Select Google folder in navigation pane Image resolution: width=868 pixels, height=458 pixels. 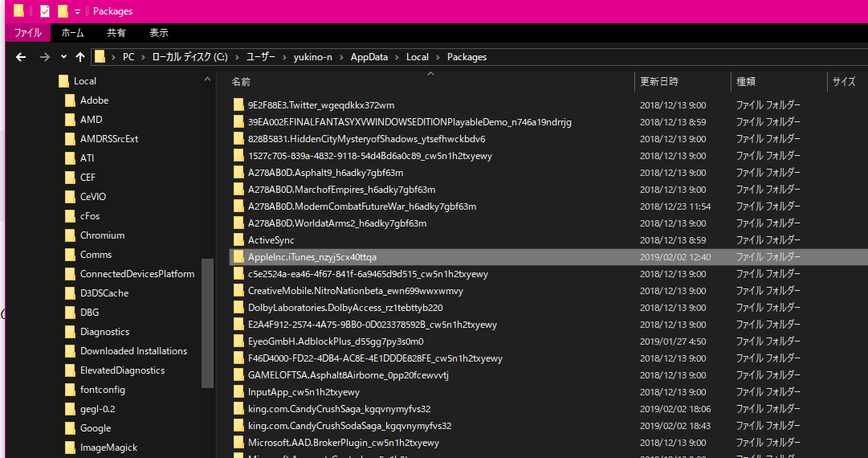(x=96, y=428)
